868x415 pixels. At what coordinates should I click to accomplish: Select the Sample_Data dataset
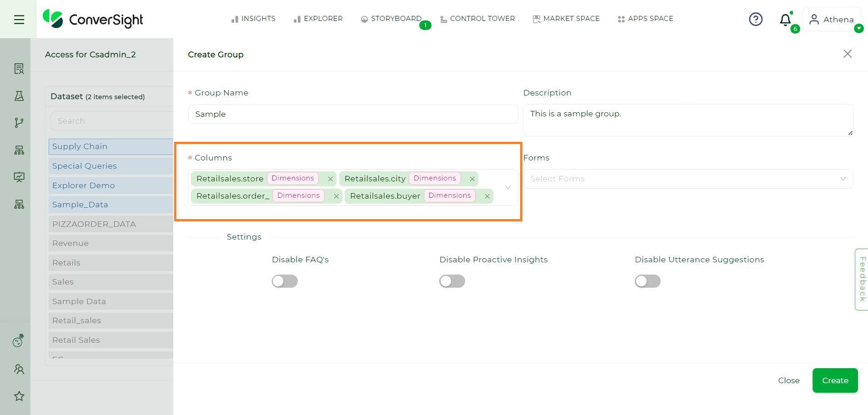(111, 205)
